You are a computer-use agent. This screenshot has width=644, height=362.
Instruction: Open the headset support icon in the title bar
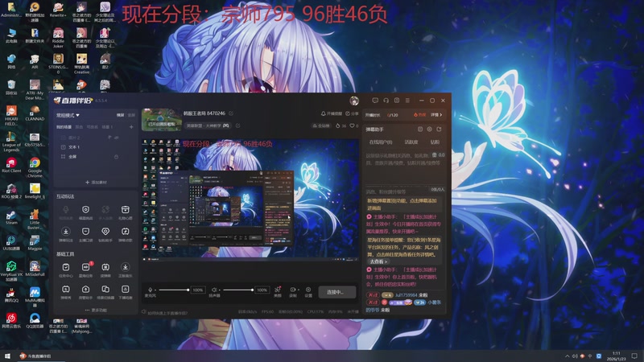pos(386,100)
